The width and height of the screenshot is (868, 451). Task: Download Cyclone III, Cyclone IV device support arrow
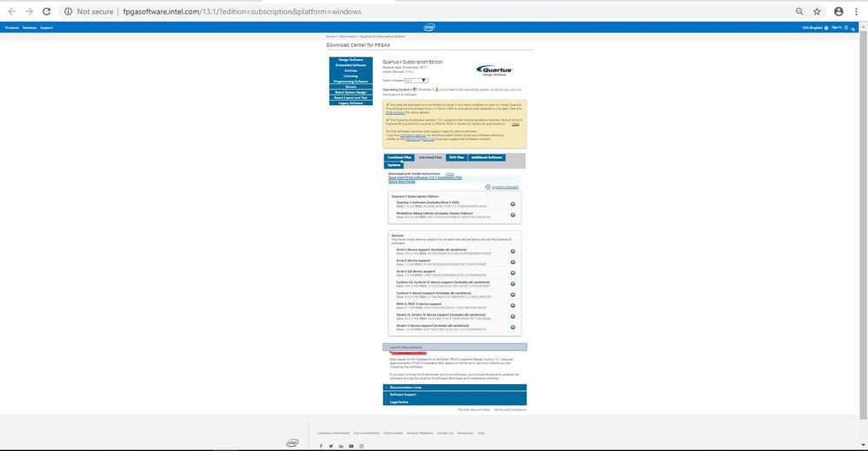point(513,283)
